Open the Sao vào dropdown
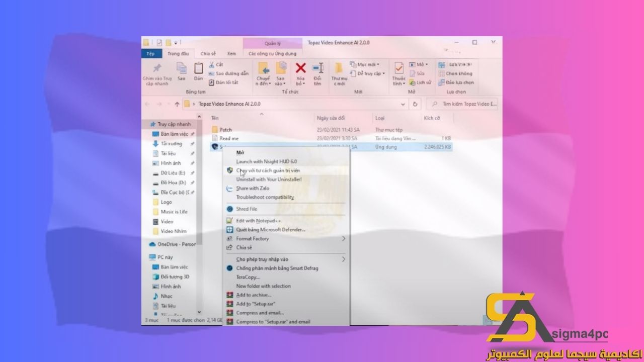 tap(280, 81)
